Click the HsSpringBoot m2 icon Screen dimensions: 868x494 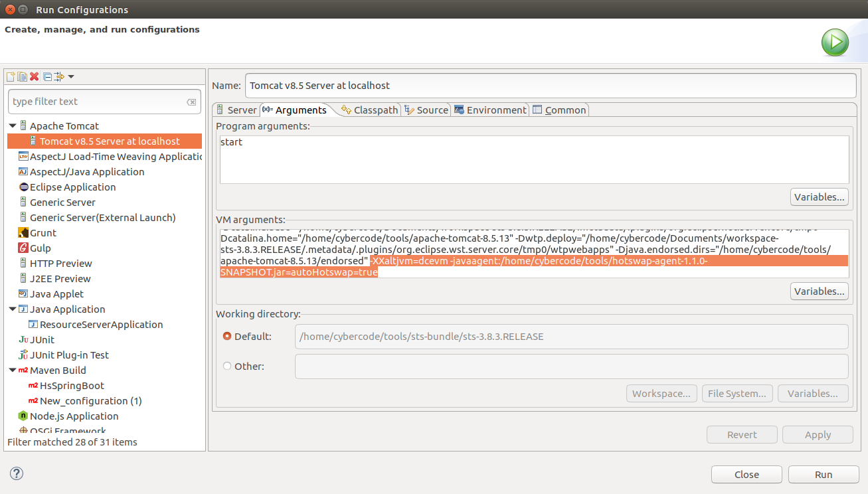click(x=33, y=386)
